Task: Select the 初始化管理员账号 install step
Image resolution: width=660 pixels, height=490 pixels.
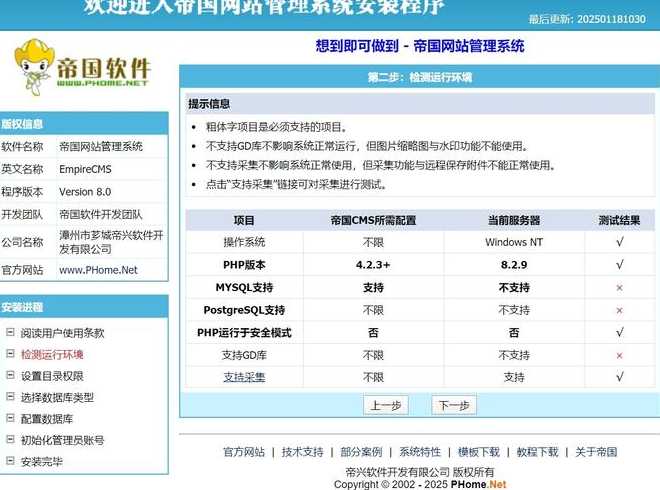Action: [62, 440]
